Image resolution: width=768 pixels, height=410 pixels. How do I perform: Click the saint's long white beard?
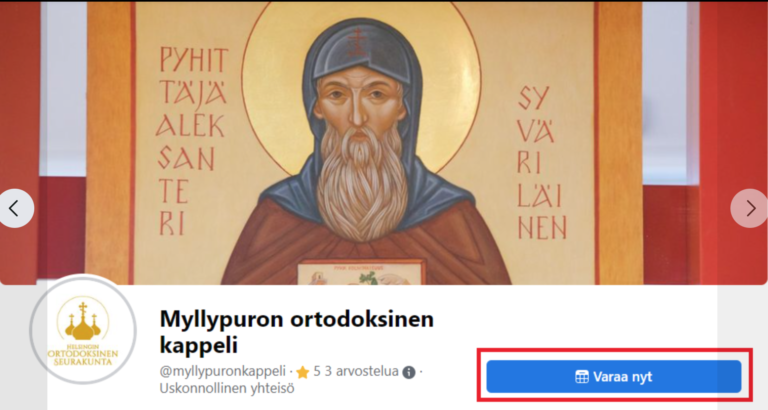tap(361, 182)
